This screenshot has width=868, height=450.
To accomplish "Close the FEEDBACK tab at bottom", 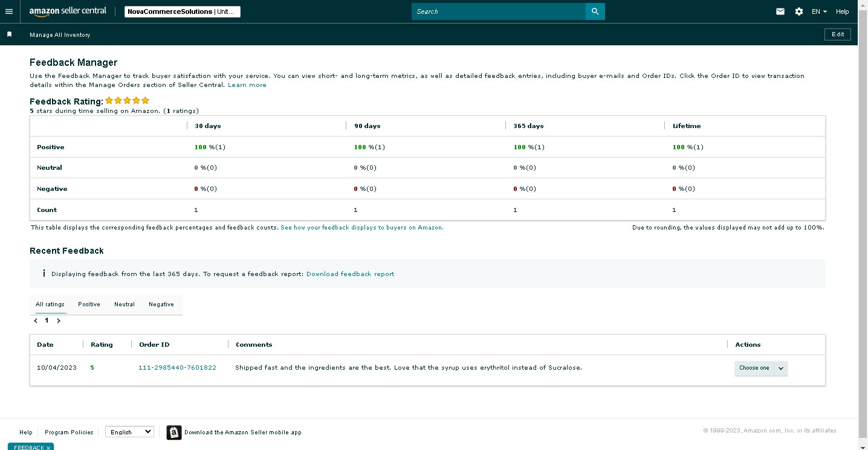I will [x=48, y=448].
